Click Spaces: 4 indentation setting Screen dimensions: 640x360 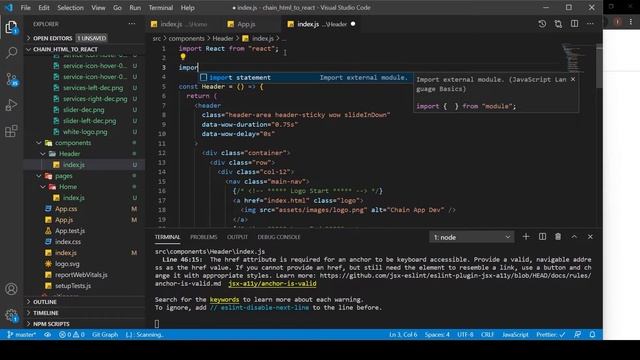437,335
